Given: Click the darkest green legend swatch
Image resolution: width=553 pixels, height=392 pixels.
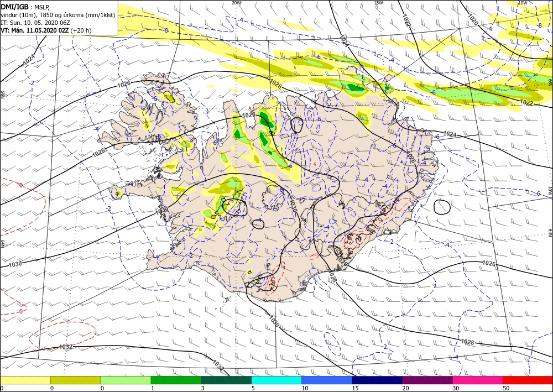Looking at the screenshot, I should click(226, 380).
